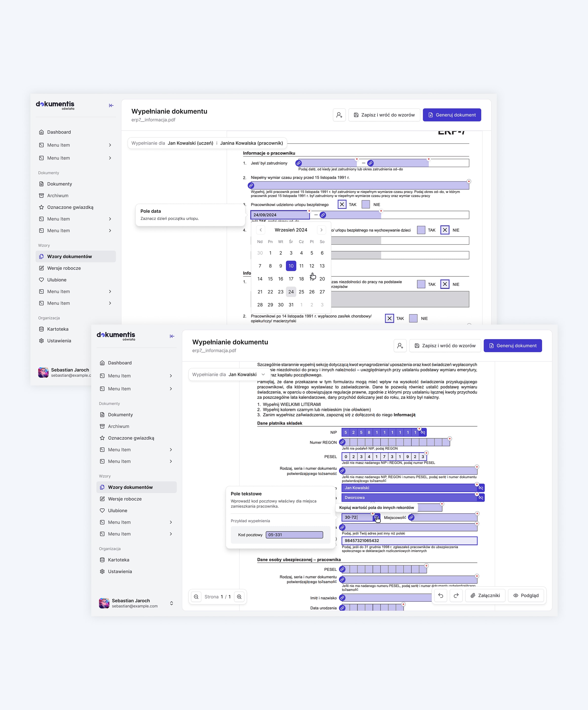Image resolution: width=588 pixels, height=710 pixels.
Task: Zoom out the document page
Action: click(196, 597)
